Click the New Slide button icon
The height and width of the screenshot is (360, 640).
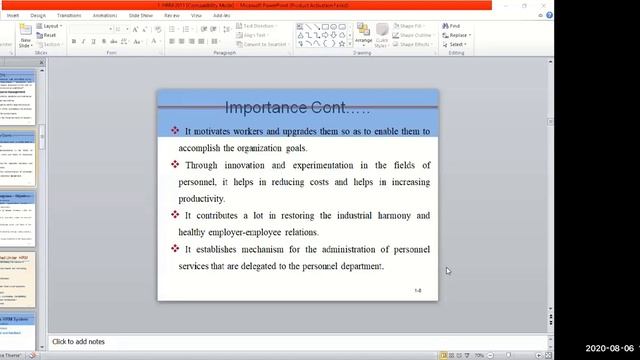[25, 30]
